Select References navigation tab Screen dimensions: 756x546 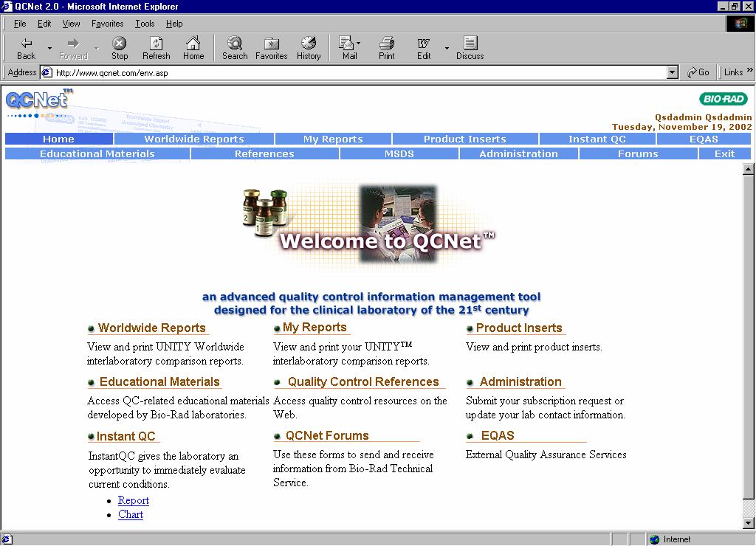pos(264,153)
